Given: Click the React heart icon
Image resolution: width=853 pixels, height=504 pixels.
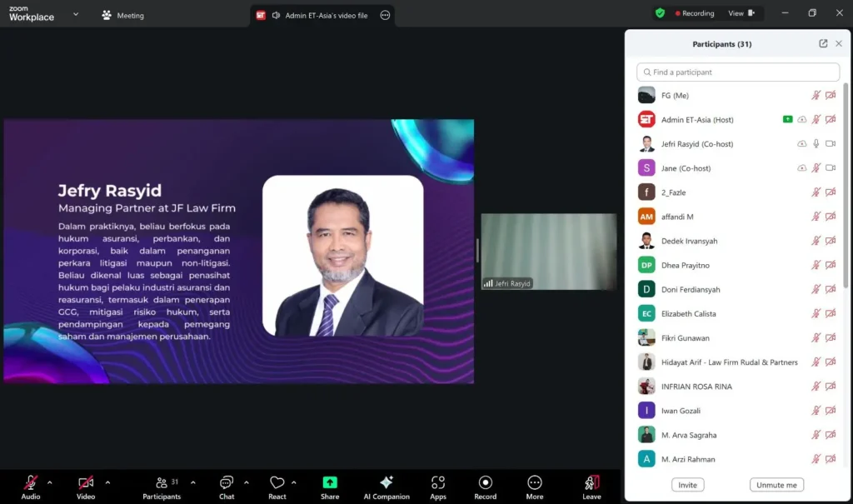Looking at the screenshot, I should click(277, 483).
